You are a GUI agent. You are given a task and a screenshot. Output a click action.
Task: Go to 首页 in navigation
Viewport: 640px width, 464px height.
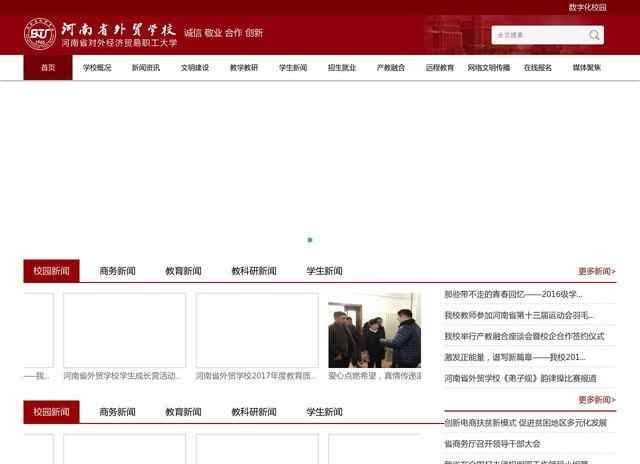[x=48, y=68]
